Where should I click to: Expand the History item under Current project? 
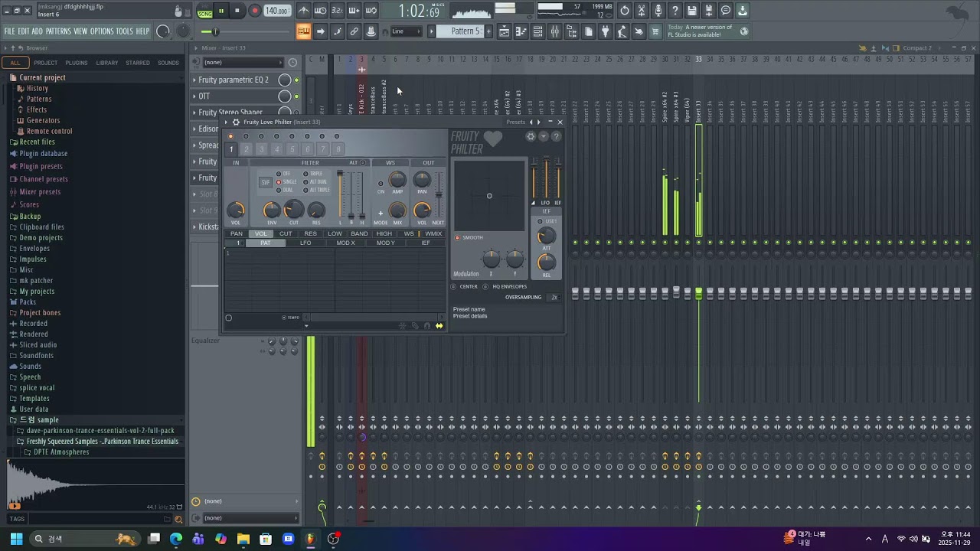(x=37, y=88)
